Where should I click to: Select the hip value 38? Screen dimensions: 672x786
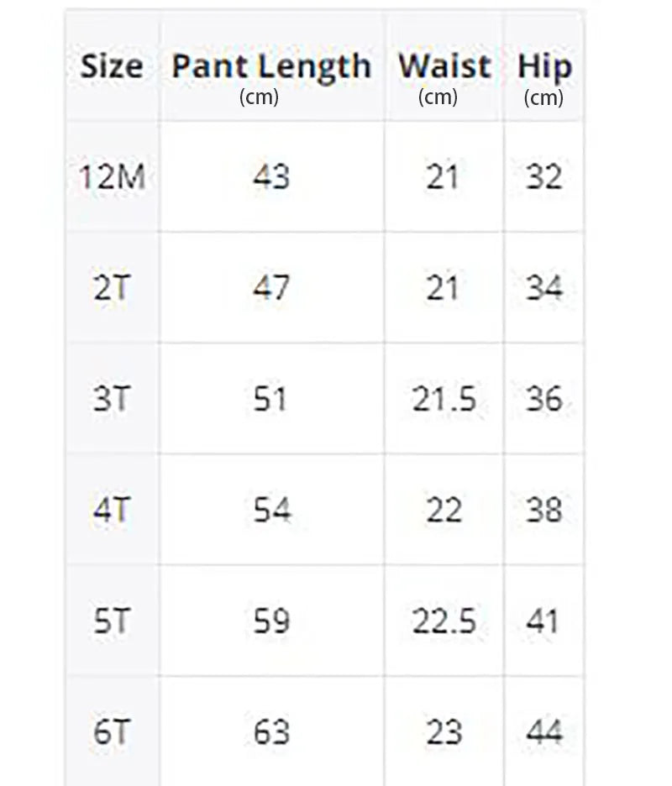pos(543,510)
